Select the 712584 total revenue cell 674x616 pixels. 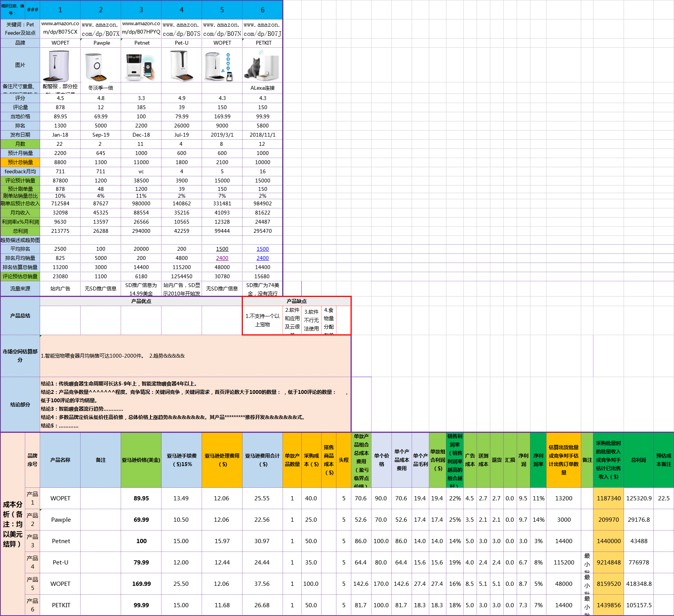60,203
